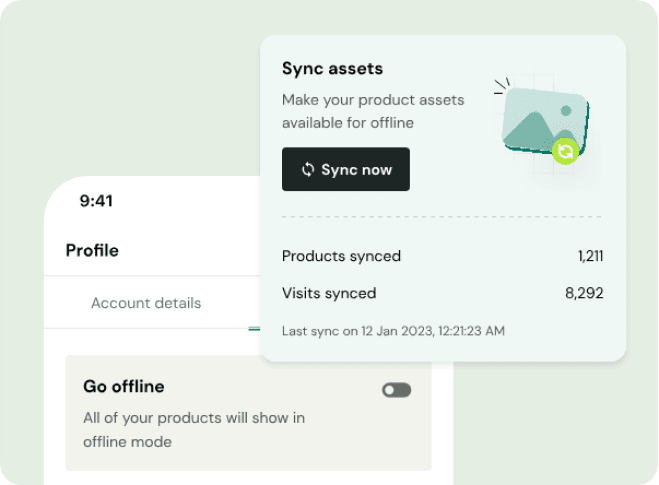
Task: Open the Account details tab
Action: point(146,303)
